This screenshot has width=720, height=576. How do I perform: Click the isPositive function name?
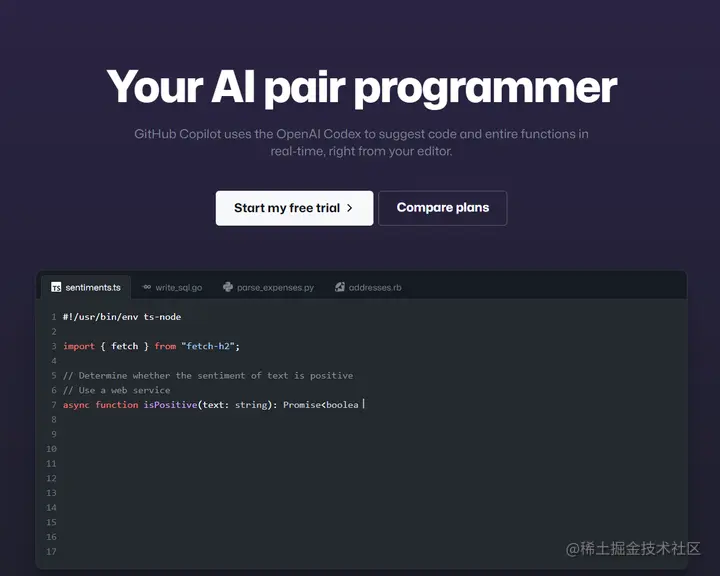(170, 405)
